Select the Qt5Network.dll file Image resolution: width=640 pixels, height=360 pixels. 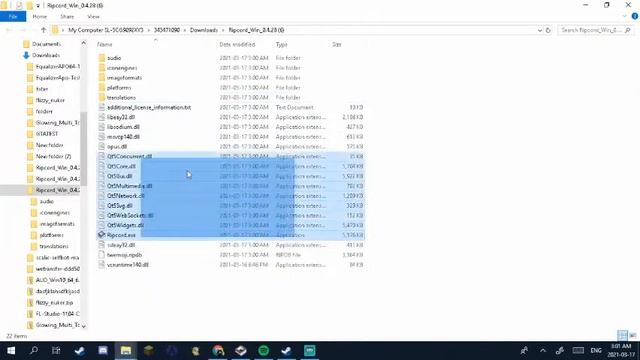[x=126, y=196]
